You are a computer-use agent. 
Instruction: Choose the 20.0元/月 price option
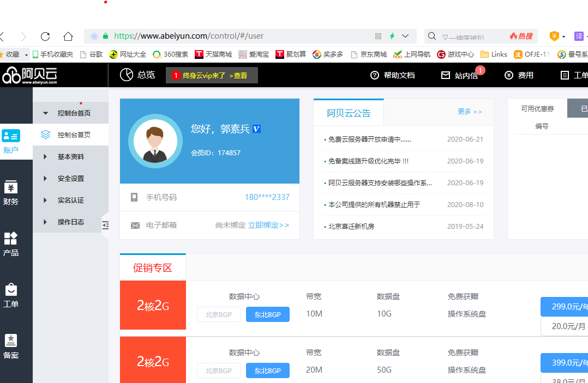click(565, 326)
